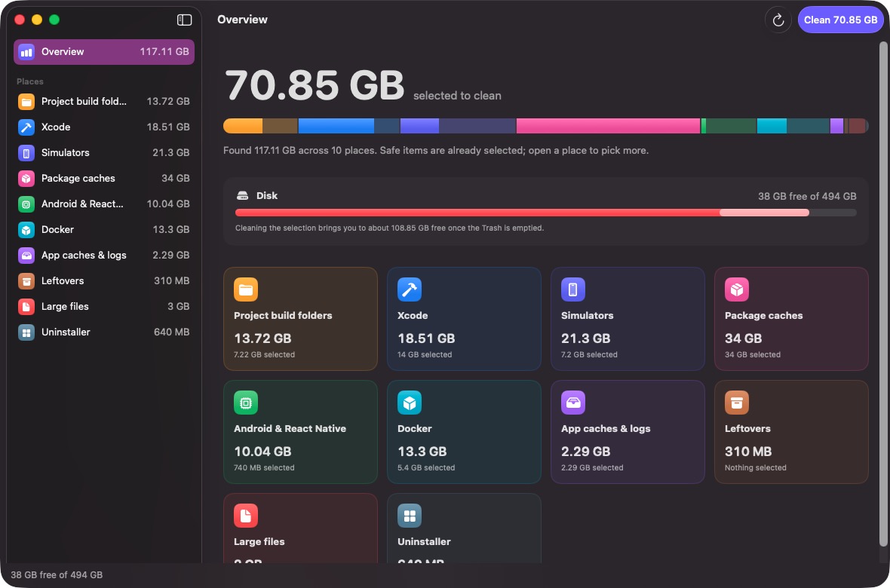
Task: Open Docker in the sidebar
Action: (104, 229)
